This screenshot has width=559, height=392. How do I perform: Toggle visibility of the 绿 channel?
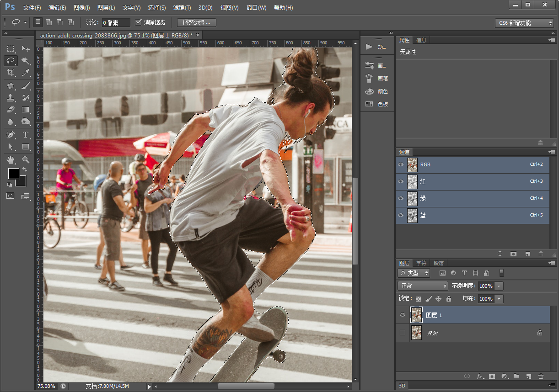point(401,198)
